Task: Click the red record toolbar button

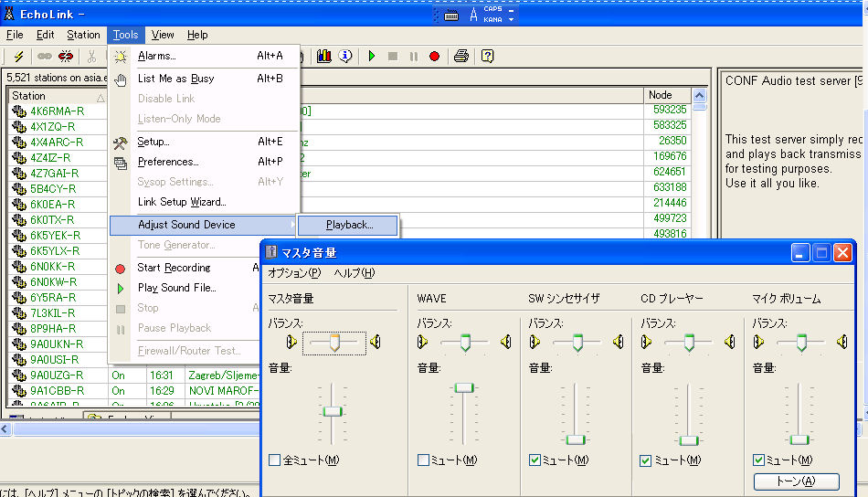Action: point(435,56)
